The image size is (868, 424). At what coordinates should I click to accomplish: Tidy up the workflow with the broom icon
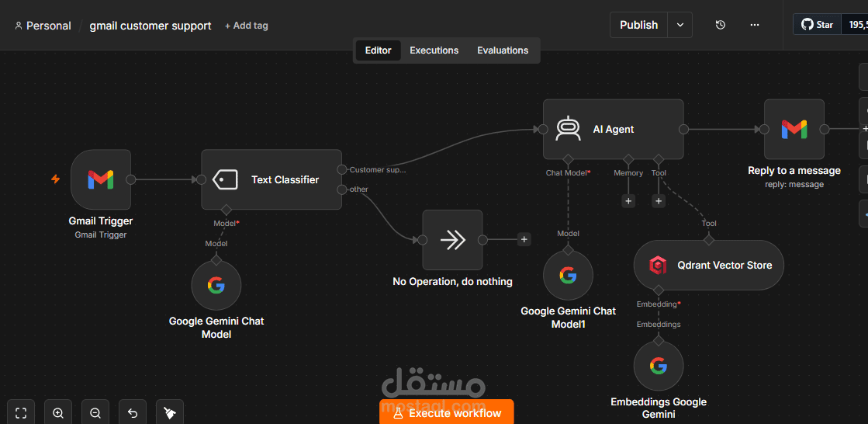click(x=169, y=412)
